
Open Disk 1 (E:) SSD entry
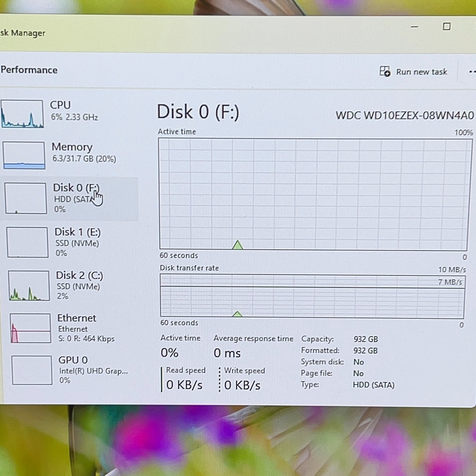[x=71, y=242]
